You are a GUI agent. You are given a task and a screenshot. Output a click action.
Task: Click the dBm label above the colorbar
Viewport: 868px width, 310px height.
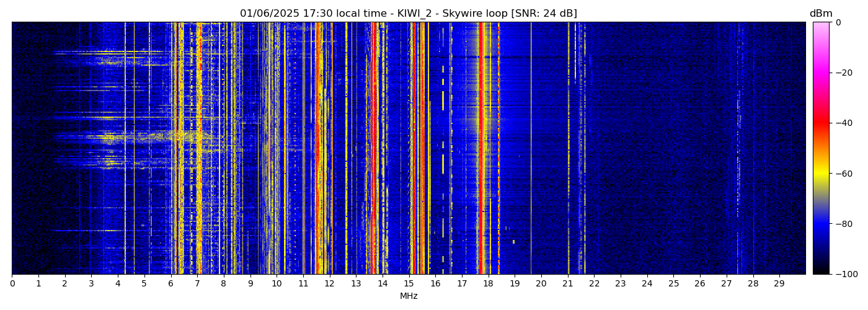(820, 14)
